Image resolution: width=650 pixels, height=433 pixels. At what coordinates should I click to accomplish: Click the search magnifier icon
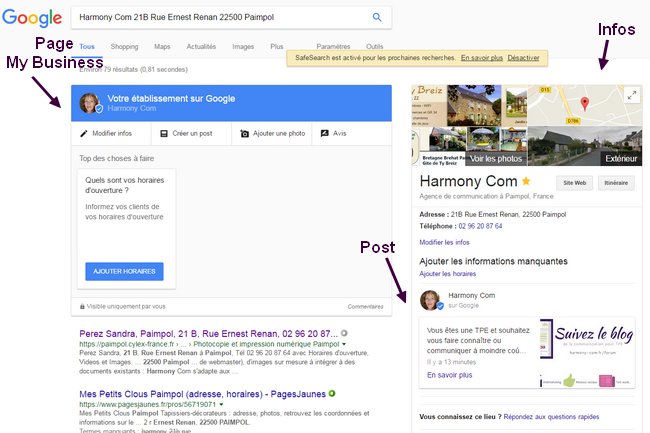[377, 17]
